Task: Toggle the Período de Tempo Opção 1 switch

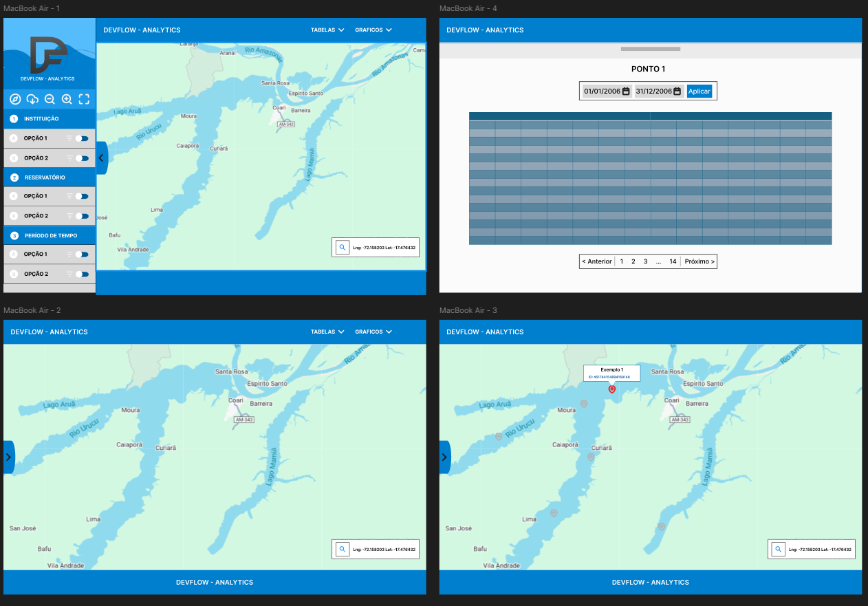Action: (x=83, y=255)
